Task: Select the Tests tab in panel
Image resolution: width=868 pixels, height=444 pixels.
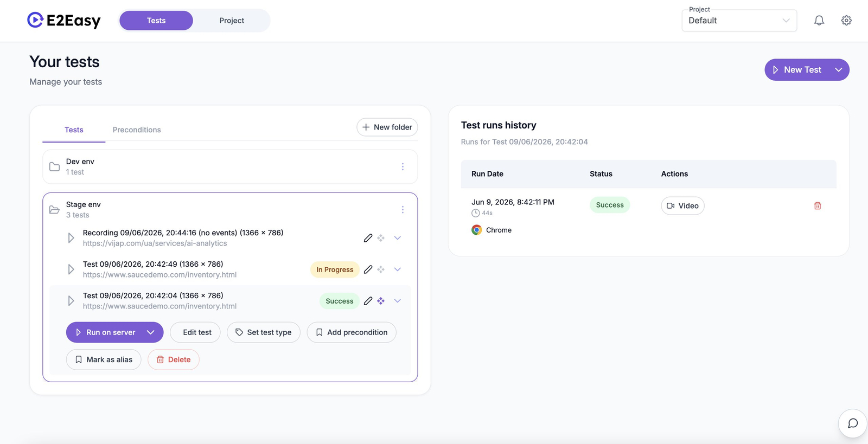Action: [x=74, y=130]
